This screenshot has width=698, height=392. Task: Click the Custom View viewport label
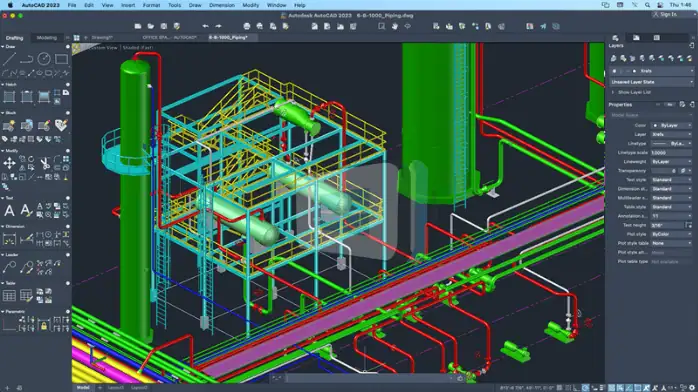(103, 48)
